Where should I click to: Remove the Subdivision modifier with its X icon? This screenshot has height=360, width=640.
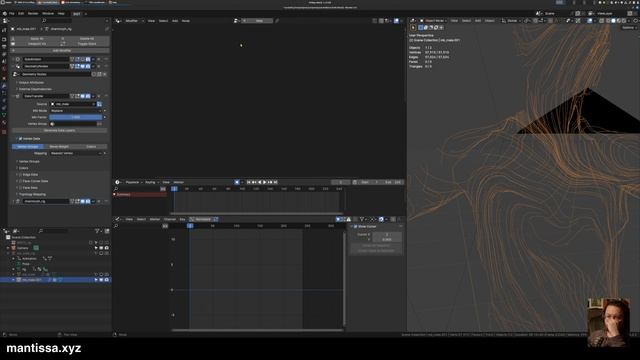click(x=99, y=59)
